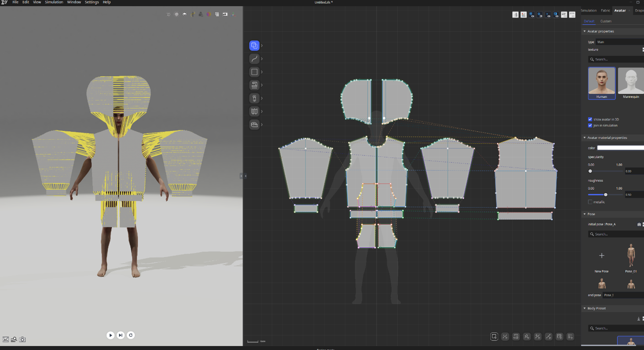Enable the metallic checkbox
Image resolution: width=644 pixels, height=350 pixels.
[590, 202]
